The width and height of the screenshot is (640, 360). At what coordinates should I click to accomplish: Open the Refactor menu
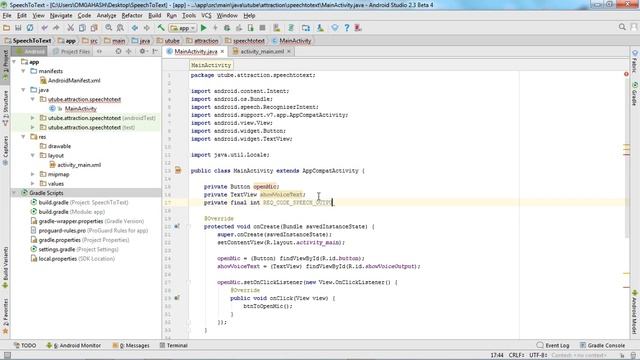tap(132, 16)
